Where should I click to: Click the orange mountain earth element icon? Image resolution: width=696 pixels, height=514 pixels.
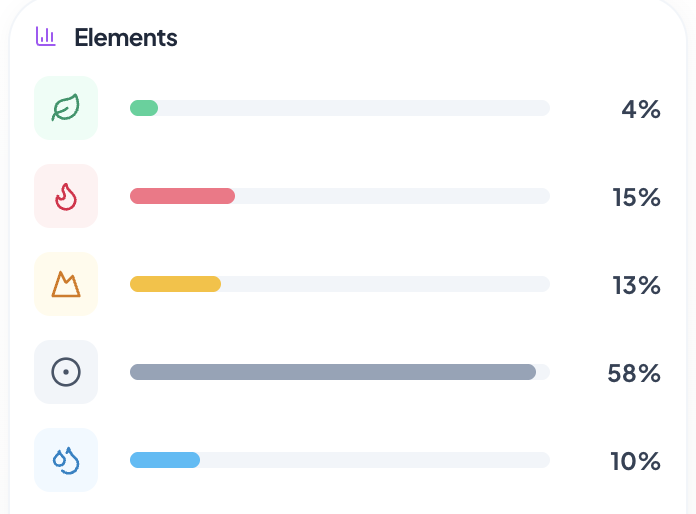66,284
